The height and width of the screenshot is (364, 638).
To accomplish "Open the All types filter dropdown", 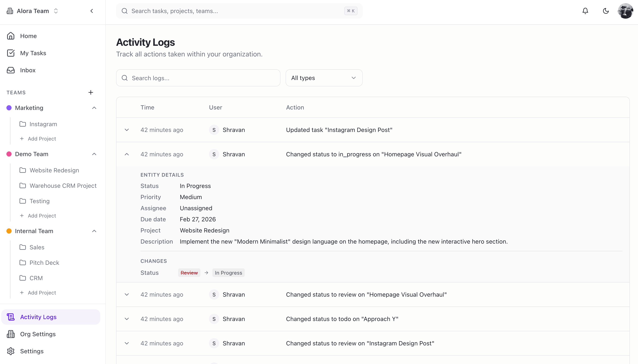I will click(x=324, y=78).
